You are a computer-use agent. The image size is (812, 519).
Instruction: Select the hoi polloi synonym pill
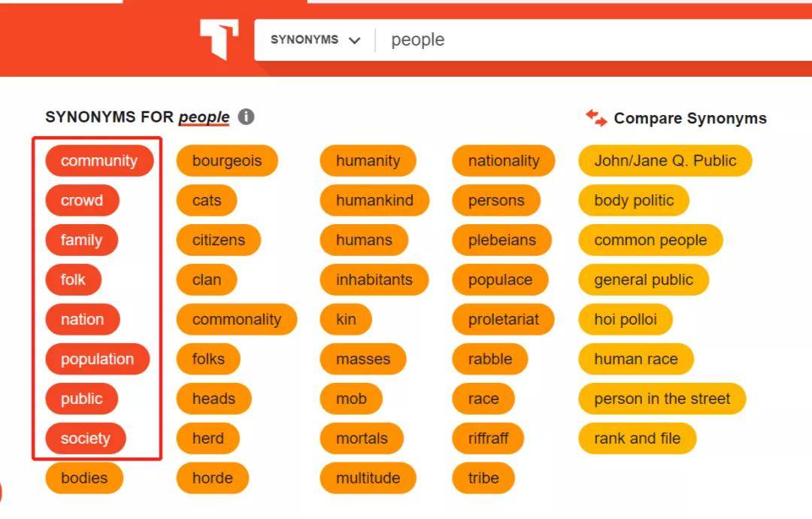[626, 319]
